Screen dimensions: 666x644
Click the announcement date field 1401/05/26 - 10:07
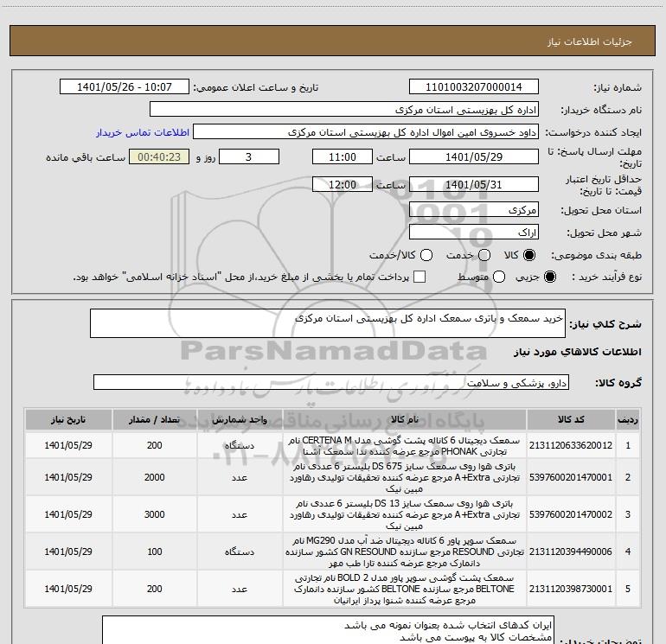pos(125,87)
